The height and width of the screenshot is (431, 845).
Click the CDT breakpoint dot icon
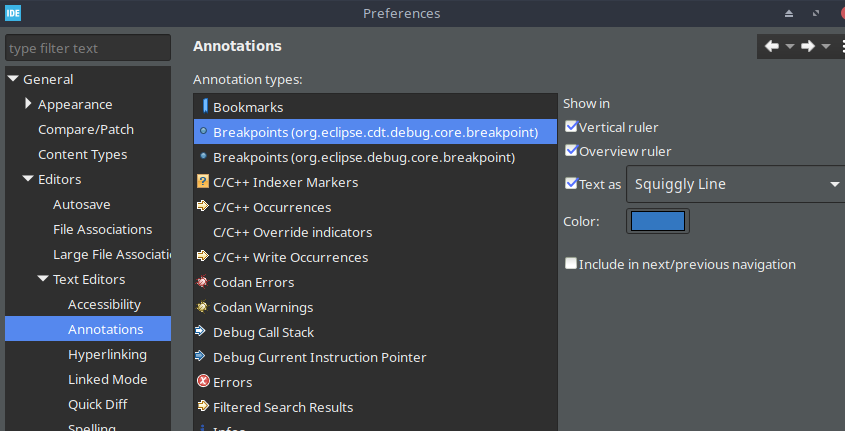(203, 131)
